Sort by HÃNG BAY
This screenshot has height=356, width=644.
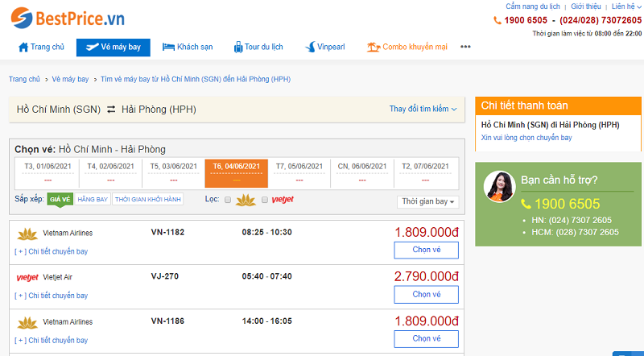(93, 200)
